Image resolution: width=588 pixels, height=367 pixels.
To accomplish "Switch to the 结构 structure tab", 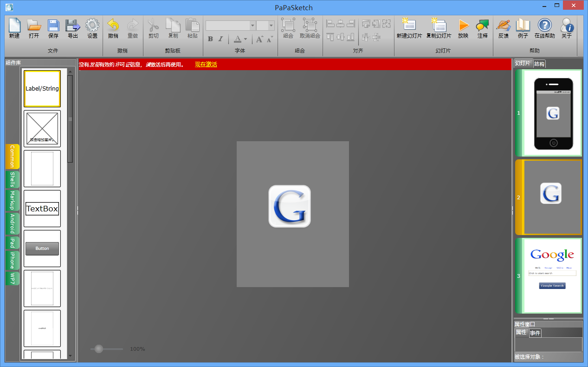I will pos(539,64).
